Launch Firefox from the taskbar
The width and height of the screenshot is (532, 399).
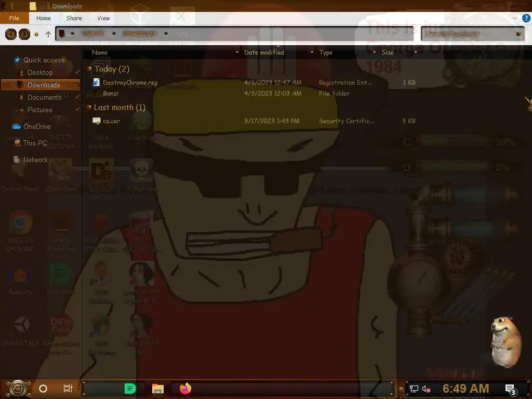point(185,389)
